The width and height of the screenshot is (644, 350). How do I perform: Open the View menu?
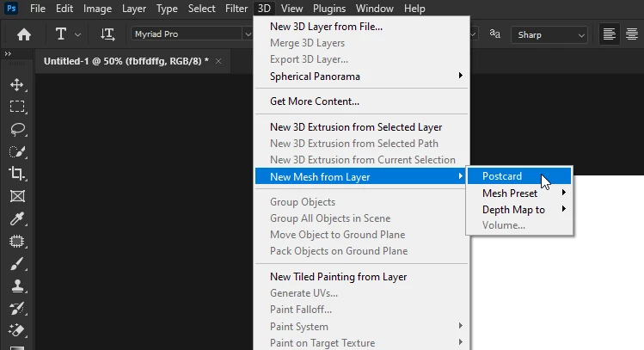pyautogui.click(x=291, y=9)
